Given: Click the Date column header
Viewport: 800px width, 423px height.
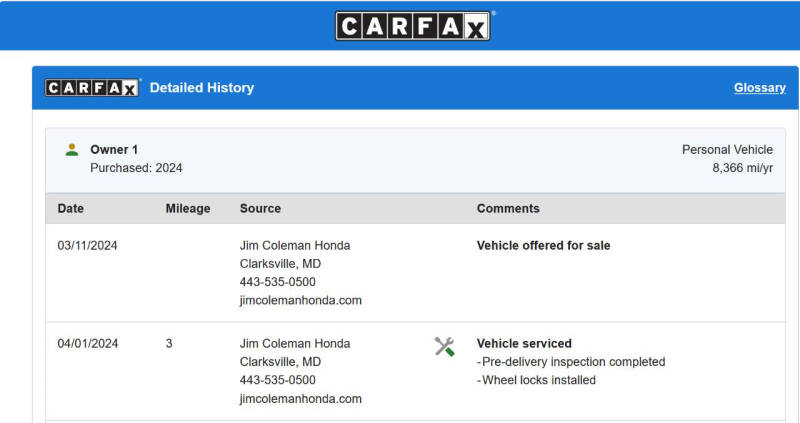Looking at the screenshot, I should tap(70, 208).
